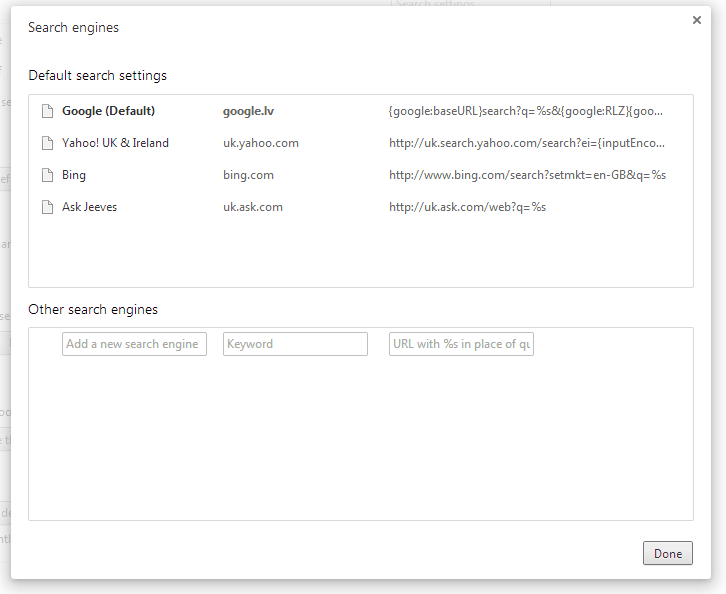The width and height of the screenshot is (726, 594).
Task: Focus the Add a new search engine field
Action: pos(134,344)
